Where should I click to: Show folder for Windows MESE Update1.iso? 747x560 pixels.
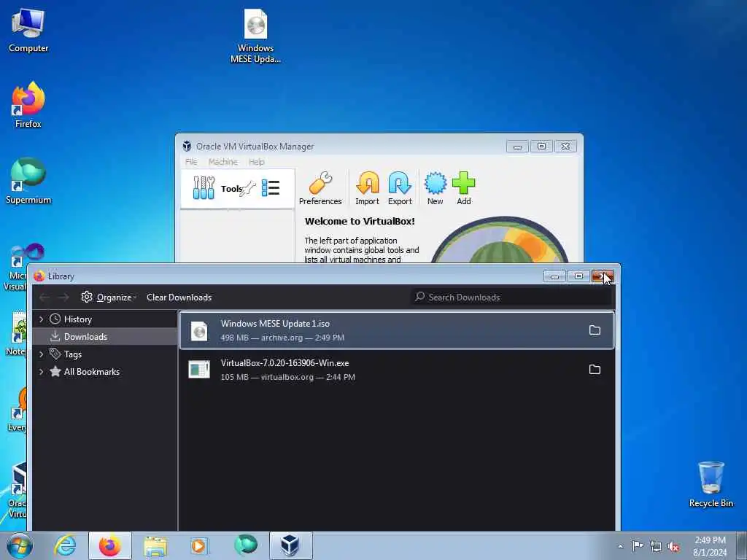(x=595, y=330)
